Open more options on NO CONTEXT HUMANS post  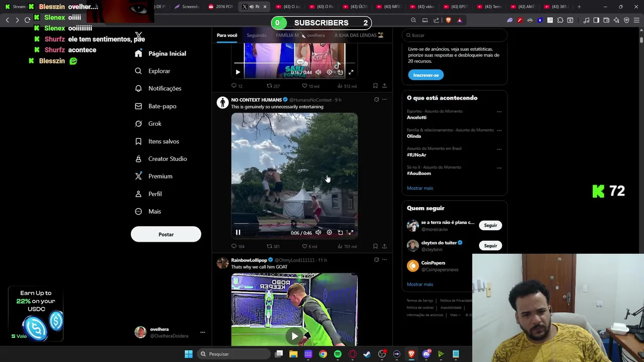click(x=384, y=100)
